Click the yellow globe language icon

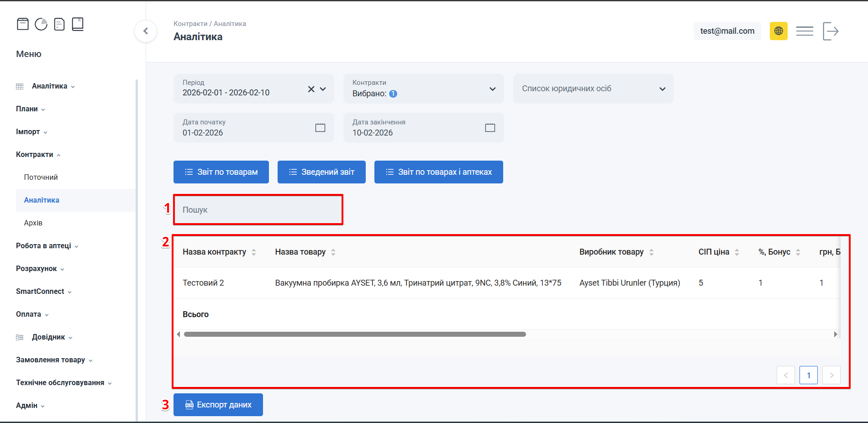[x=779, y=31]
